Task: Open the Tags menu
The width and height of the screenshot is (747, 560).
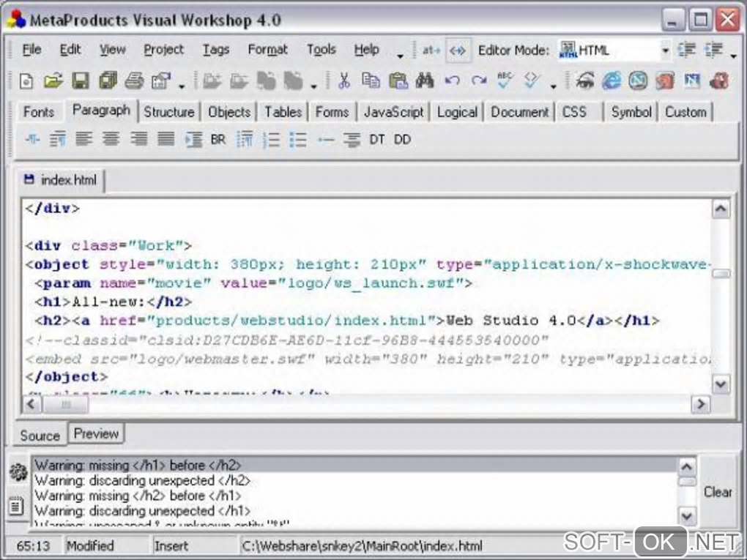Action: coord(215,50)
